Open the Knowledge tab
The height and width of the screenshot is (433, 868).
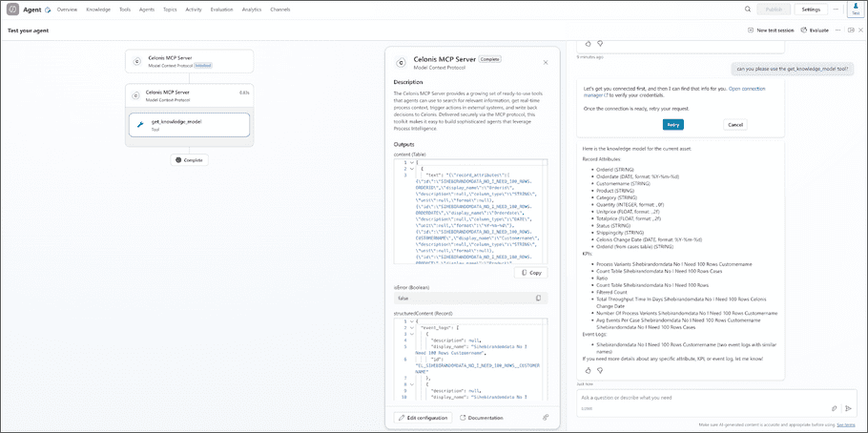98,10
